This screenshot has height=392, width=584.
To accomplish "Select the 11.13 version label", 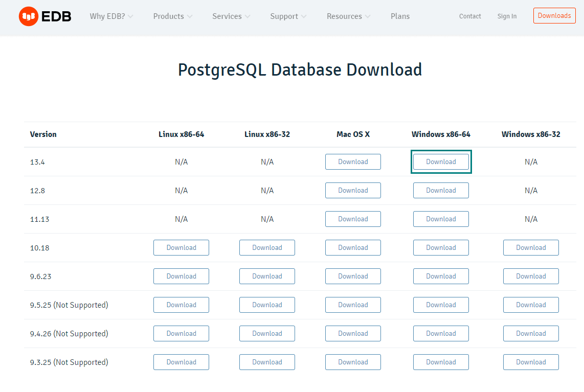I will [x=39, y=220].
